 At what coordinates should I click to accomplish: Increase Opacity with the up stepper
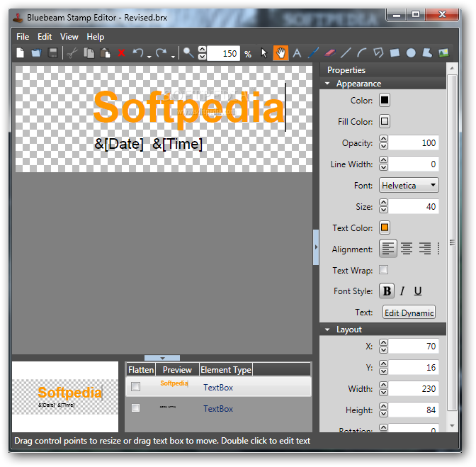click(x=384, y=139)
